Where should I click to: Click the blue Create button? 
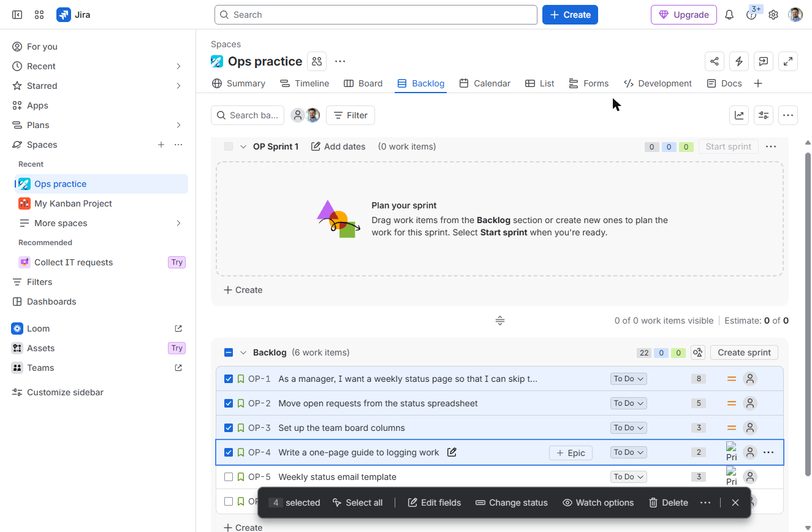(570, 15)
